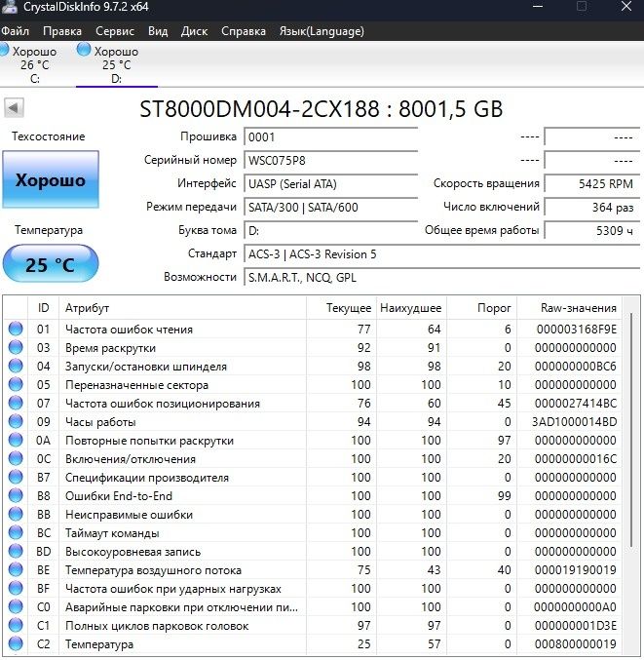Click status orb for attribute BD

point(16,551)
